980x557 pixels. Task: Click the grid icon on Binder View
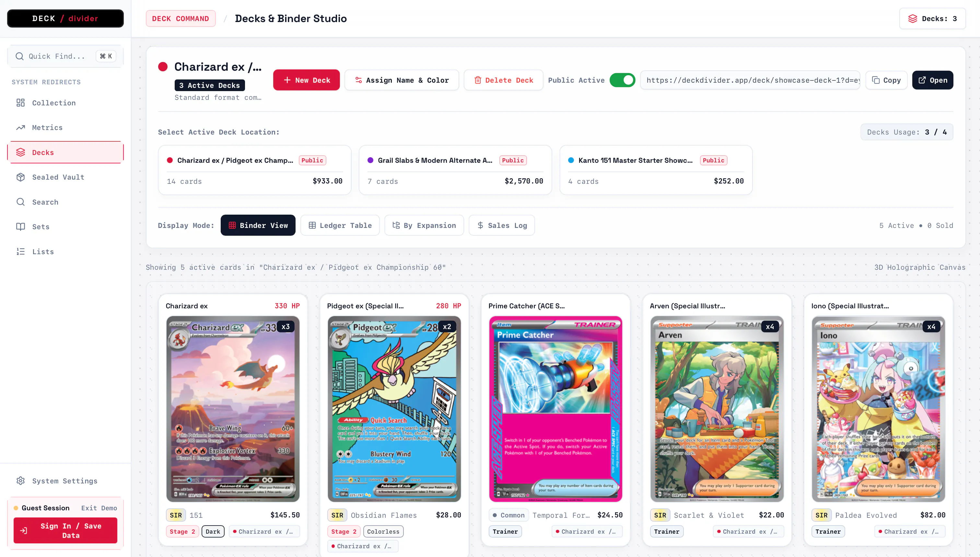(232, 225)
